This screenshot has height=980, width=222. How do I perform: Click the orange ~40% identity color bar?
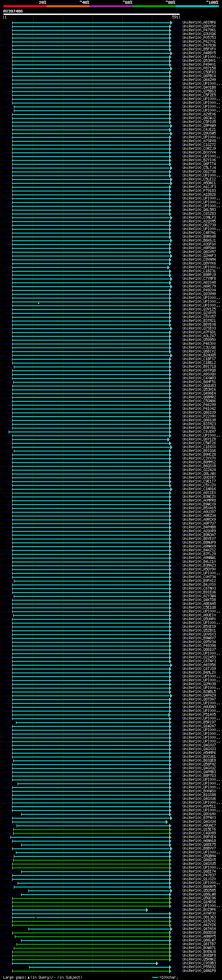68,7
